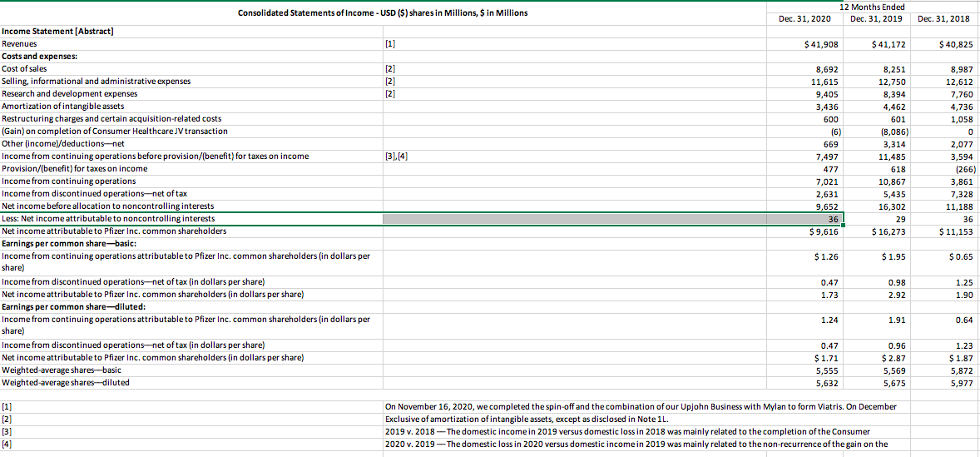Select the 'Revenues' row label
Screen dimensions: 980x457
pos(19,44)
